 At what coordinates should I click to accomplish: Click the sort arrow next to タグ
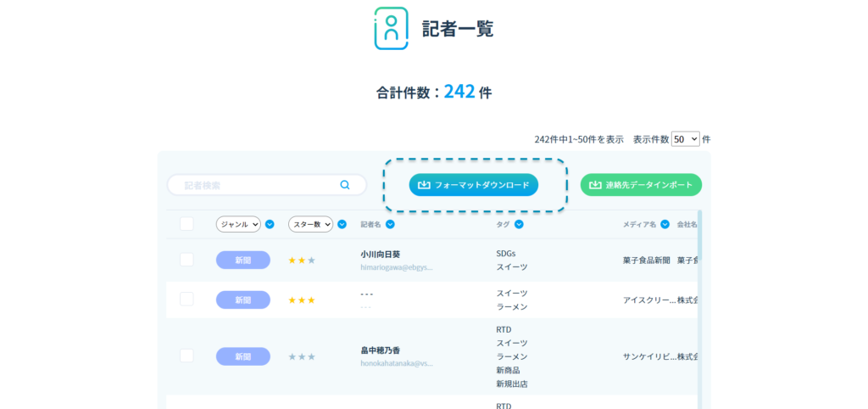tap(519, 225)
